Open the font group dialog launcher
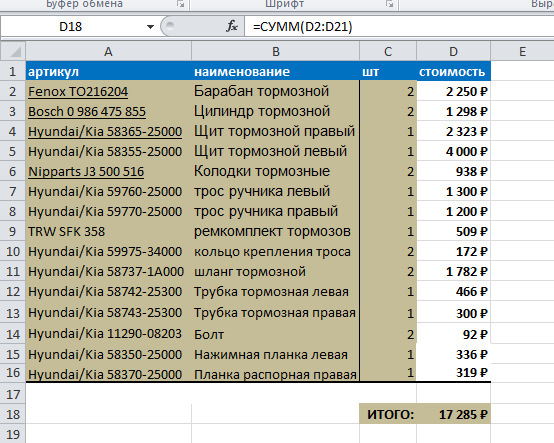 pos(389,4)
